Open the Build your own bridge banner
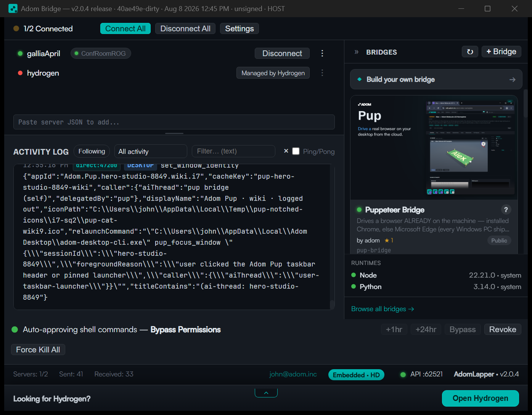 tap(436, 79)
